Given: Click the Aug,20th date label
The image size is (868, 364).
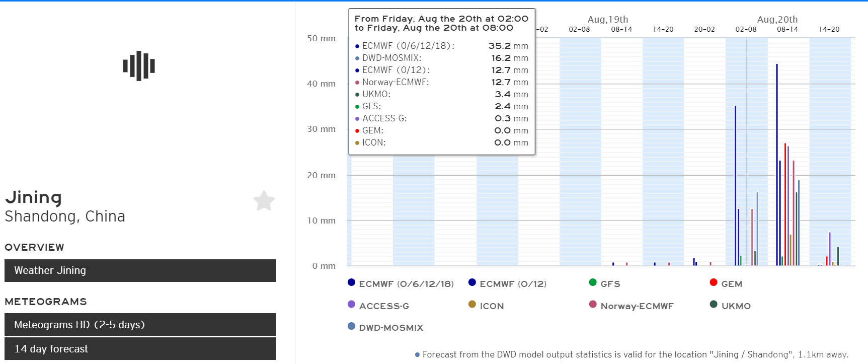Looking at the screenshot, I should pos(777,19).
